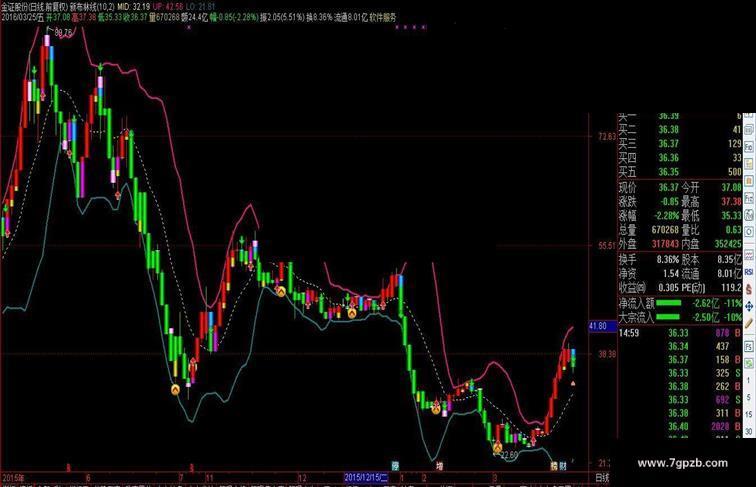Click the PE(动) value 119.2

(x=731, y=288)
